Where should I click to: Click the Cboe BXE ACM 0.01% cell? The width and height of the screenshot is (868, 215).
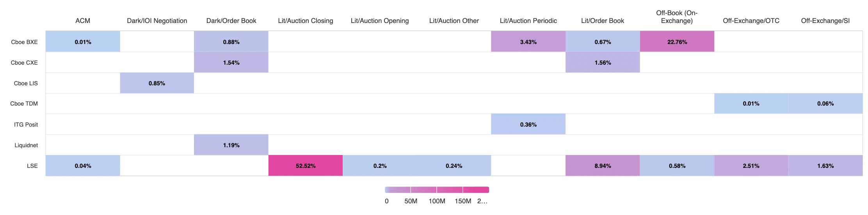pos(83,42)
